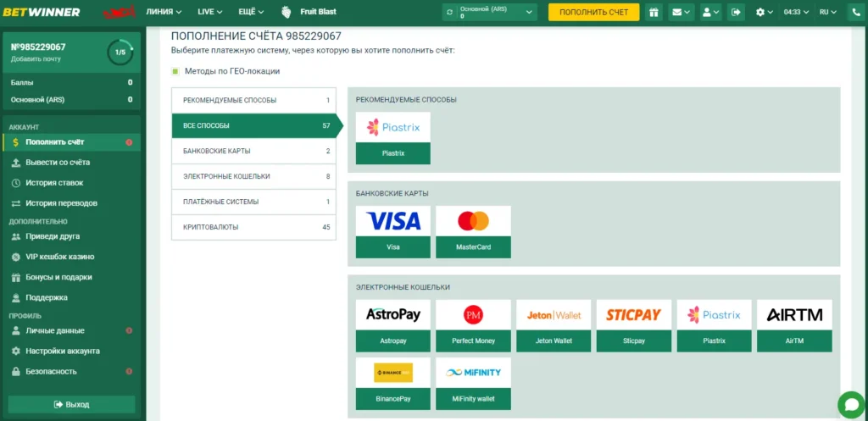Click the gift box icon in header
The width and height of the screenshot is (868, 421).
pyautogui.click(x=654, y=12)
